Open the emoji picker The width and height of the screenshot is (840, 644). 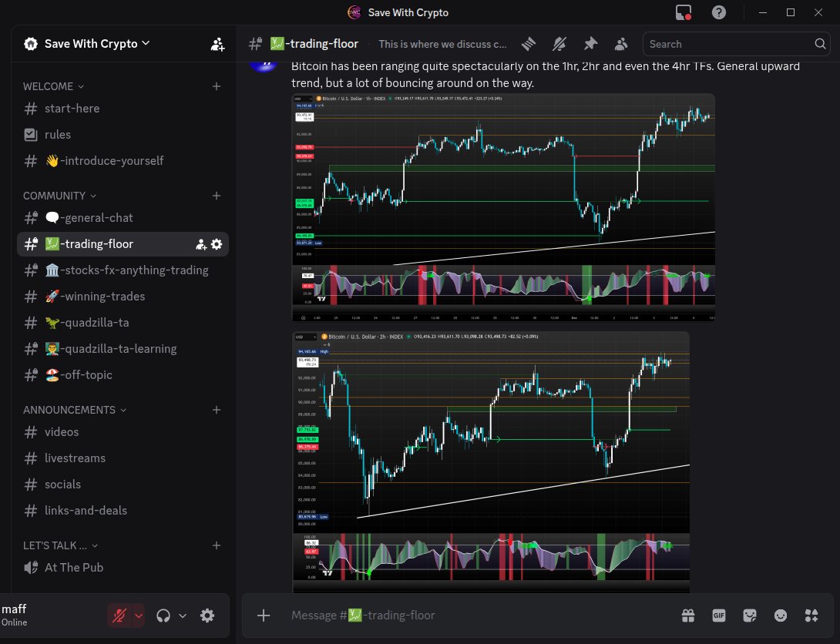click(x=780, y=615)
